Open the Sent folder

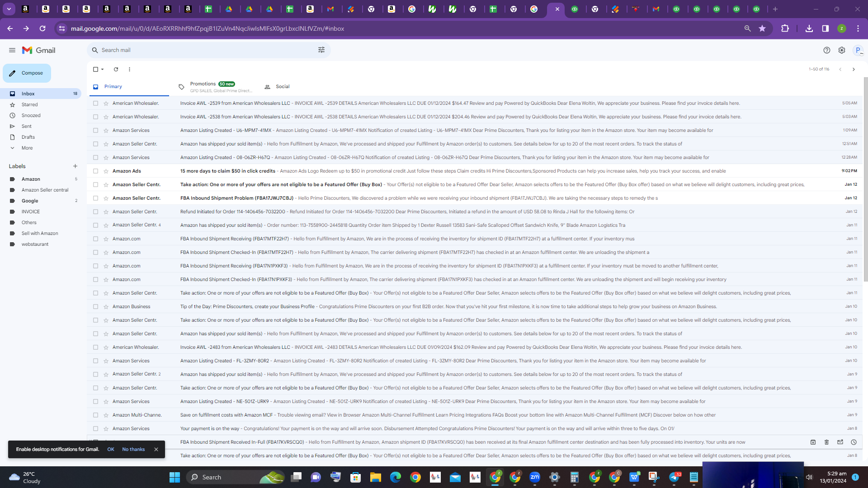click(x=26, y=126)
